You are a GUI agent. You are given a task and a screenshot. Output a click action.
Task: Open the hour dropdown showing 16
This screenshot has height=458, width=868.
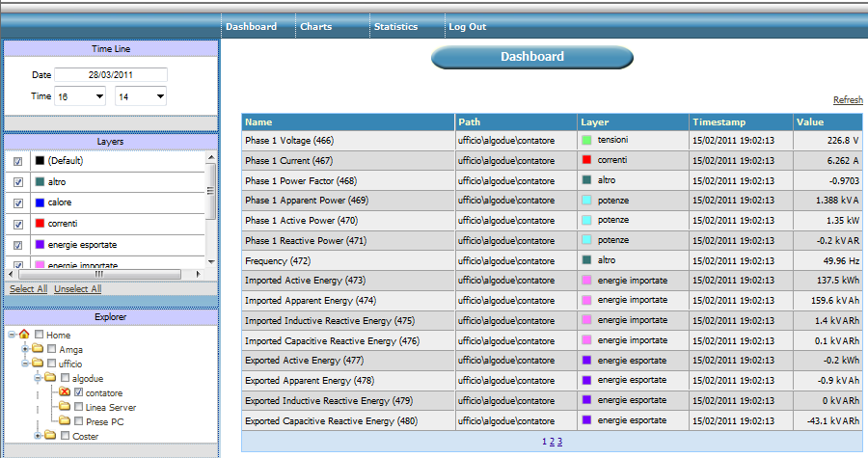tap(80, 96)
